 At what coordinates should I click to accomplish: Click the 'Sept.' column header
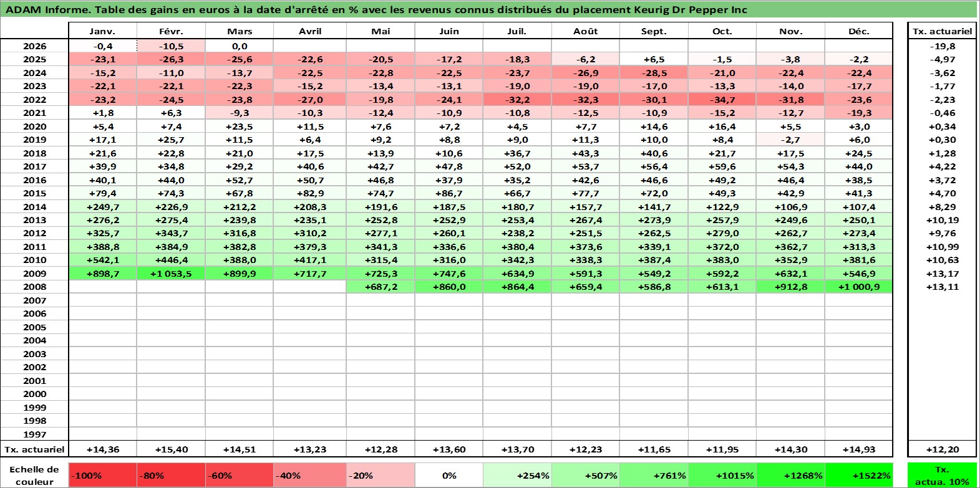pos(654,31)
